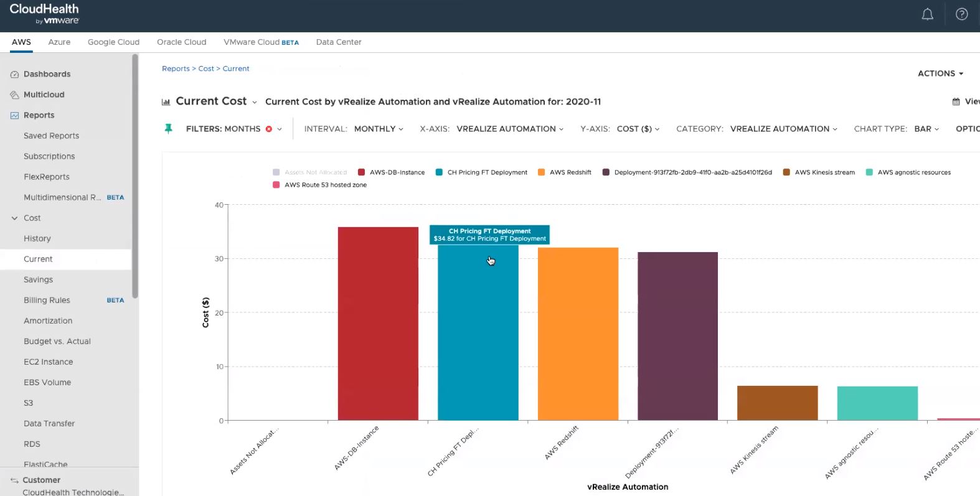
Task: Switch to the VMware Cloud Beta tab
Action: pyautogui.click(x=261, y=42)
